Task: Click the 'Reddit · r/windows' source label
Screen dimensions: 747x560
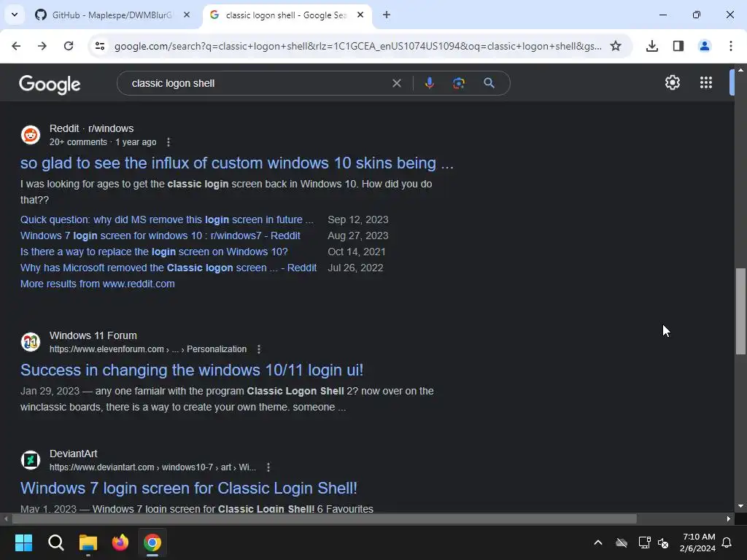Action: point(91,128)
